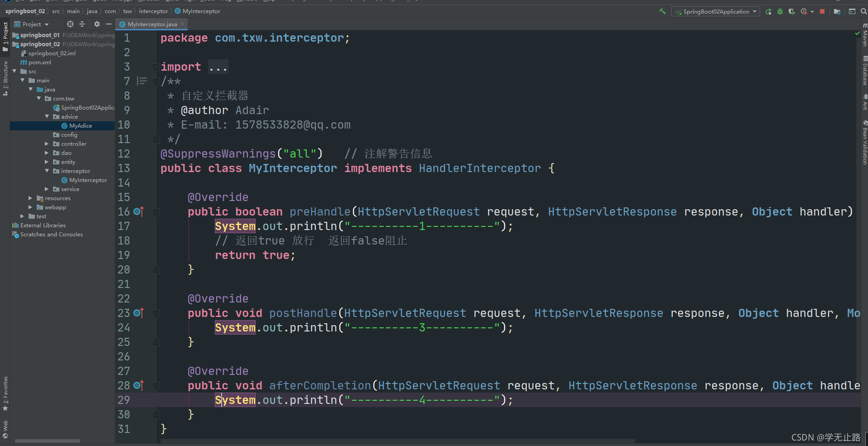Click MyInterceptor breadcrumb in navigation bar
Image resolution: width=868 pixels, height=446 pixels.
tap(198, 11)
